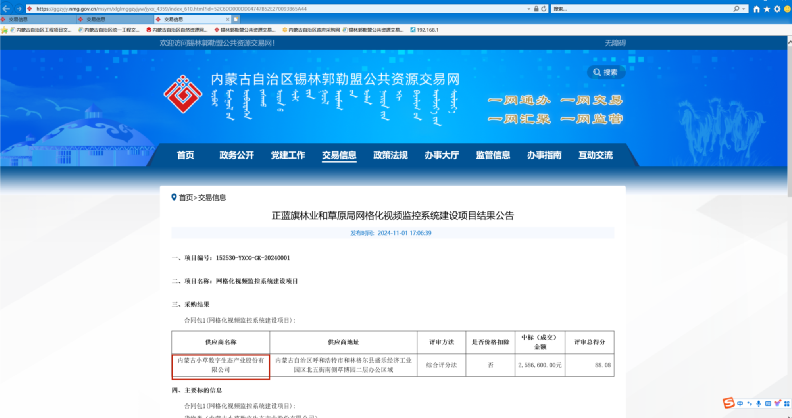Click the 二、项目名称 line text
This screenshot has width=792, height=418.
(235, 281)
